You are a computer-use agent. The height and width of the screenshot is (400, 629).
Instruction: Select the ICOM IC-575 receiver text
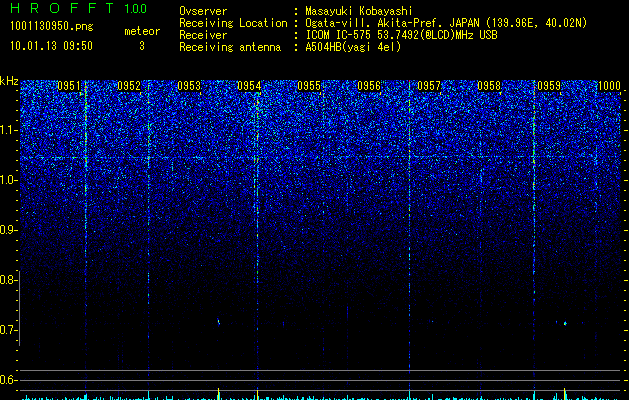click(401, 35)
